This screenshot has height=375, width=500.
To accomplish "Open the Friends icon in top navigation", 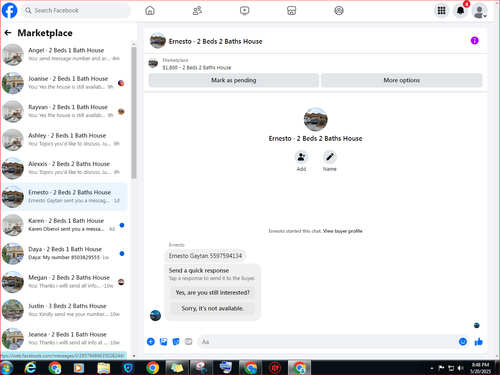I will point(197,11).
